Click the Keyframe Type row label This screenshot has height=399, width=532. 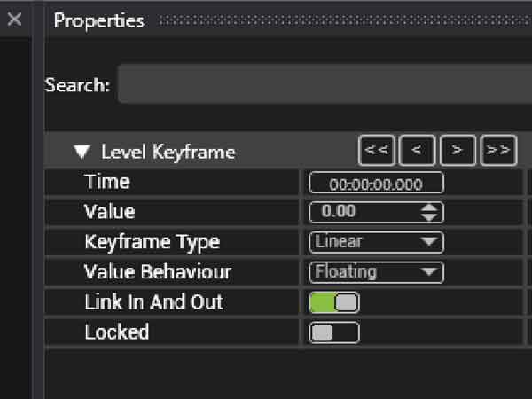point(152,241)
